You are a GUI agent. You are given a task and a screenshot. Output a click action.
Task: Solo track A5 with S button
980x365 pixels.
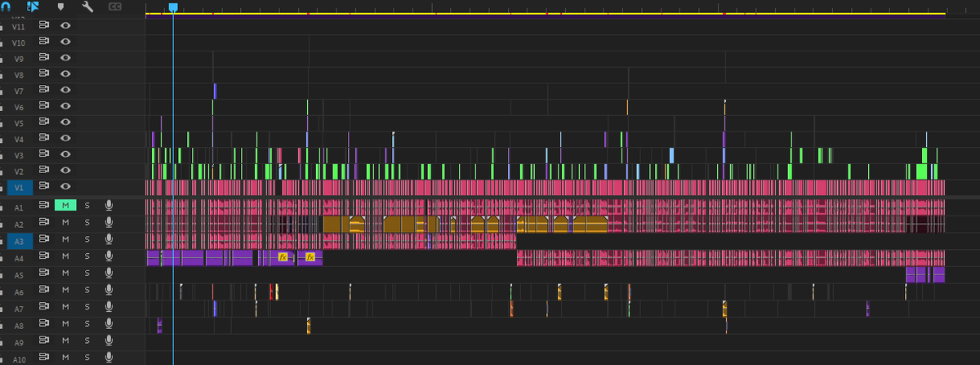tap(87, 274)
